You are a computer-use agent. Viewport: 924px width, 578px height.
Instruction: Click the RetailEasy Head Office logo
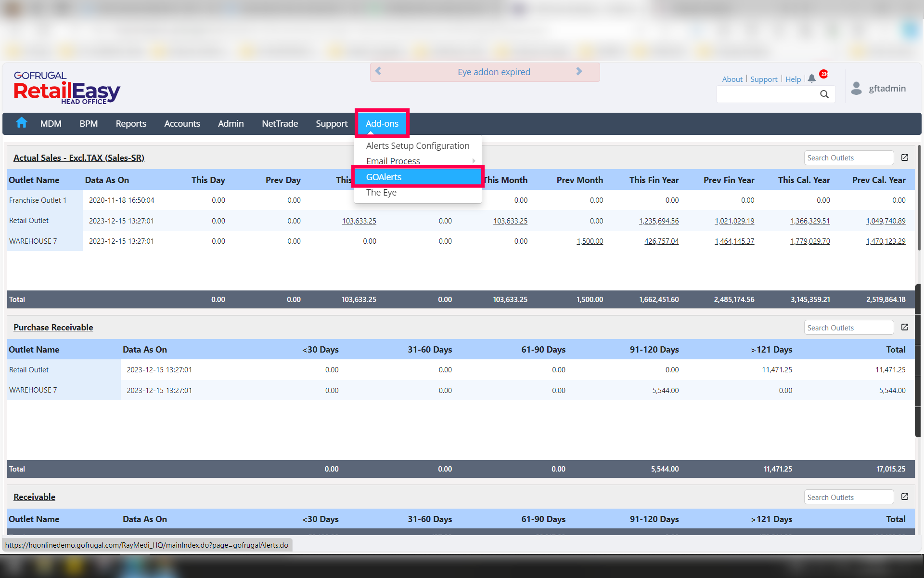click(66, 88)
